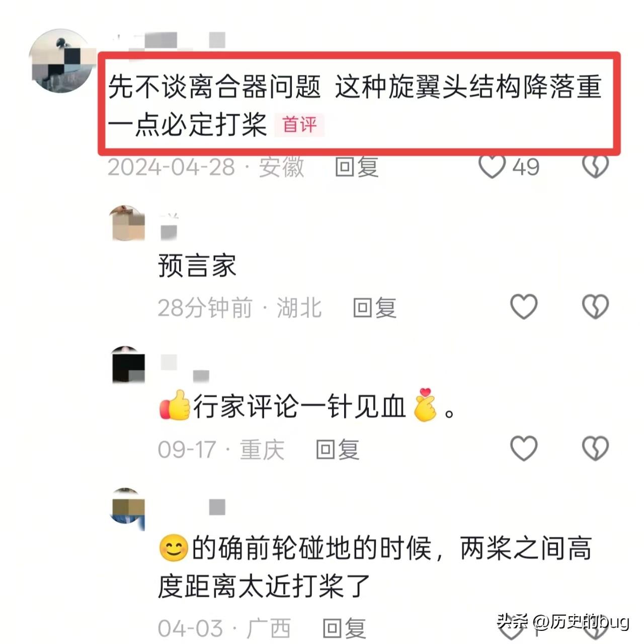The image size is (644, 644).
Task: Open avatar of the 重庆 commenter
Action: 128,364
